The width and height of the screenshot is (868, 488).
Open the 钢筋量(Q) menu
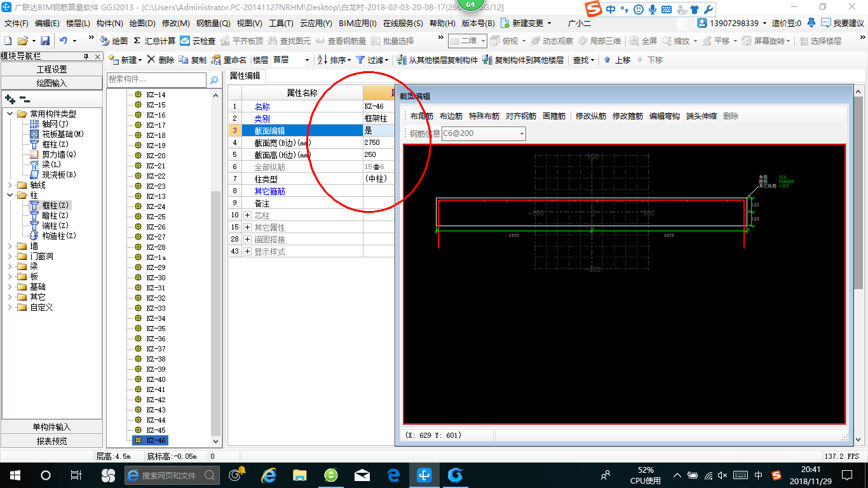[x=213, y=23]
